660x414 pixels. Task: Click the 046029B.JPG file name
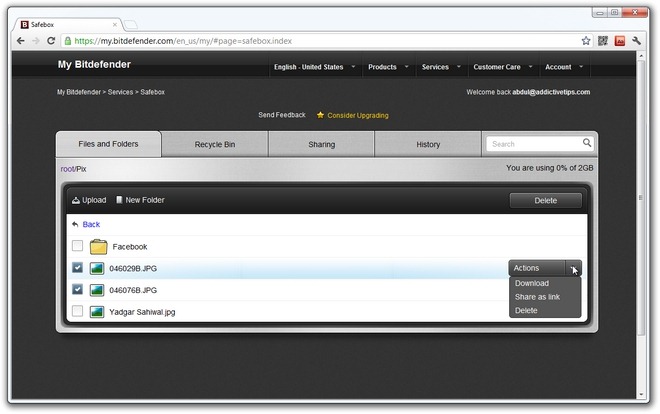[x=133, y=268]
